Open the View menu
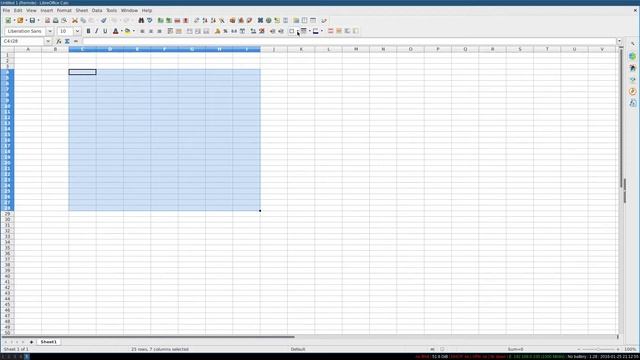This screenshot has height=360, width=640. coord(31,10)
